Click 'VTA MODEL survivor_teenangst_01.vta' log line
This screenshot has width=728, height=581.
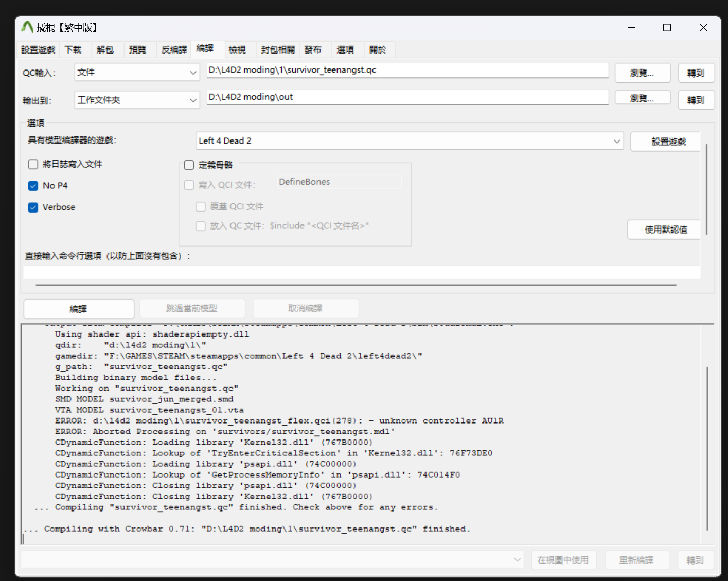(x=149, y=410)
